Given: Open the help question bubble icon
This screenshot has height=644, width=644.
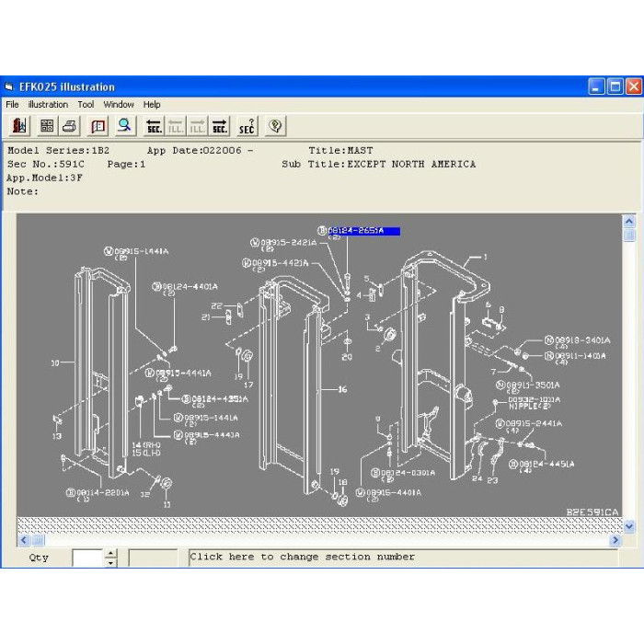Looking at the screenshot, I should pyautogui.click(x=275, y=126).
